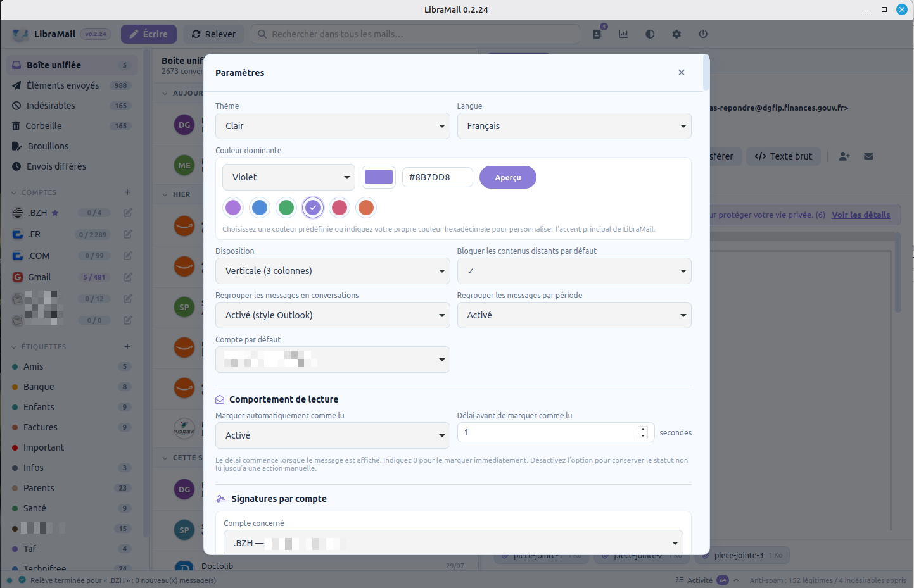Edit the Gmail account with its pencil icon

127,277
